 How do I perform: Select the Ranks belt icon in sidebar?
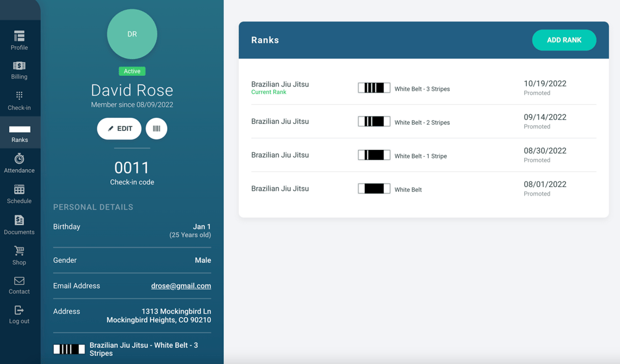(x=20, y=129)
